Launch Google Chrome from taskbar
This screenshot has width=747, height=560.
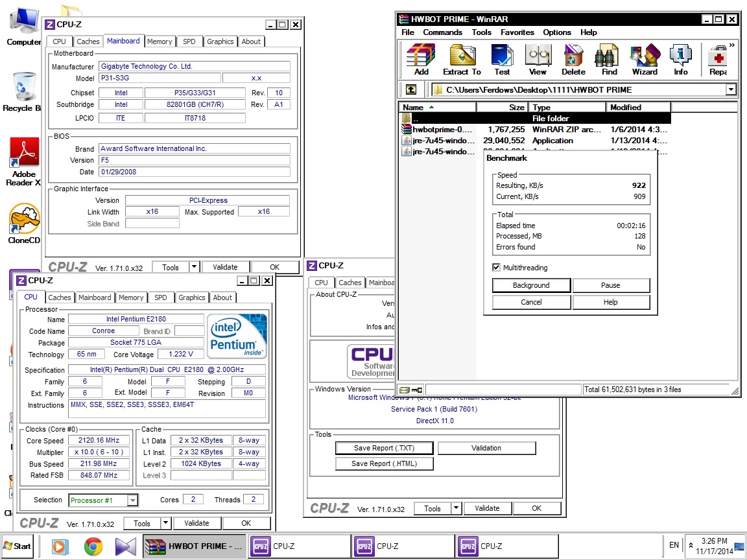coord(93,546)
